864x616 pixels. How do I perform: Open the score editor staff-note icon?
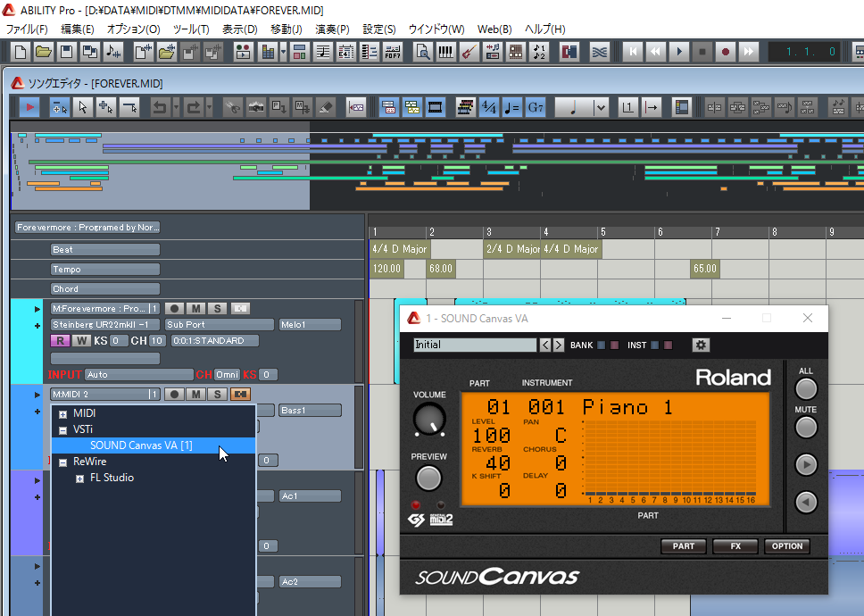[x=323, y=52]
